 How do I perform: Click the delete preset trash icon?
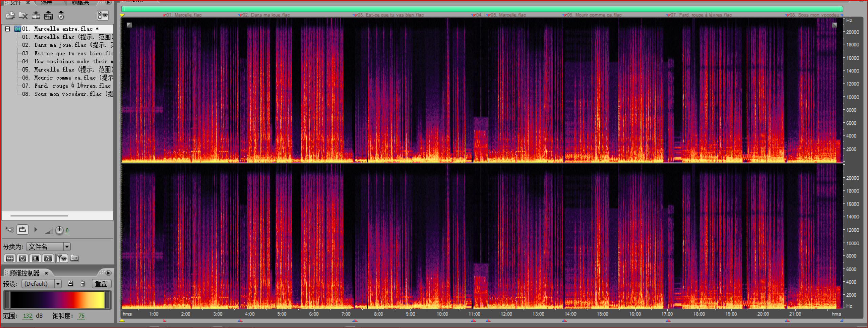[x=83, y=284]
